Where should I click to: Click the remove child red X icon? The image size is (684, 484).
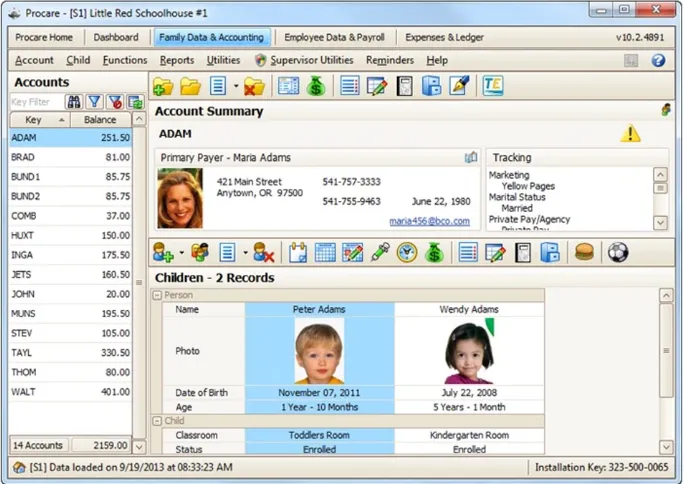pyautogui.click(x=263, y=252)
